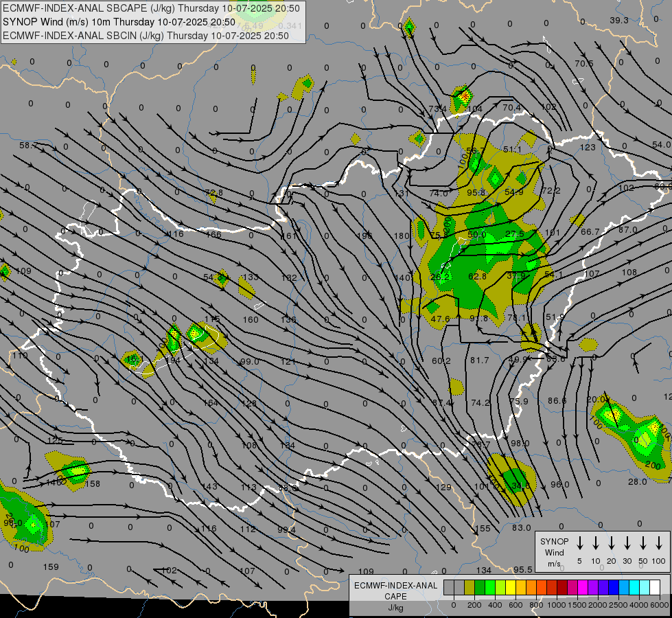Click the 2500 tick label on CAPE scale
Image resolution: width=672 pixels, height=618 pixels.
tap(618, 605)
